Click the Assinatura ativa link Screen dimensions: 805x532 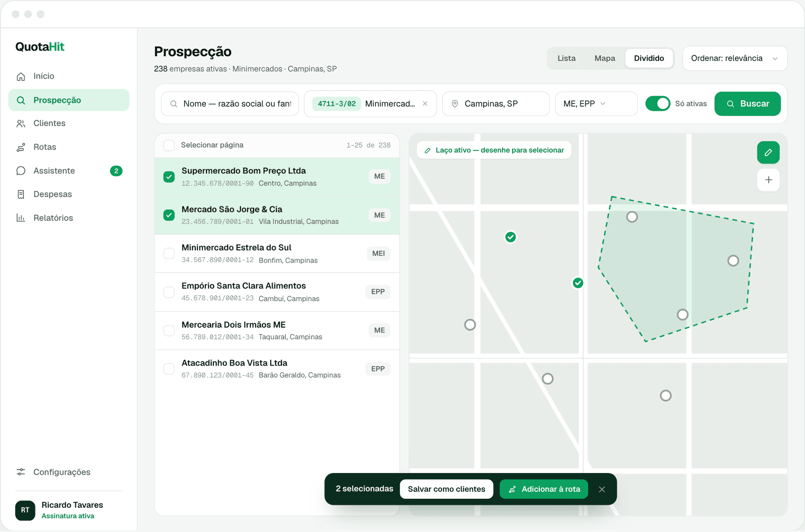[x=68, y=516]
